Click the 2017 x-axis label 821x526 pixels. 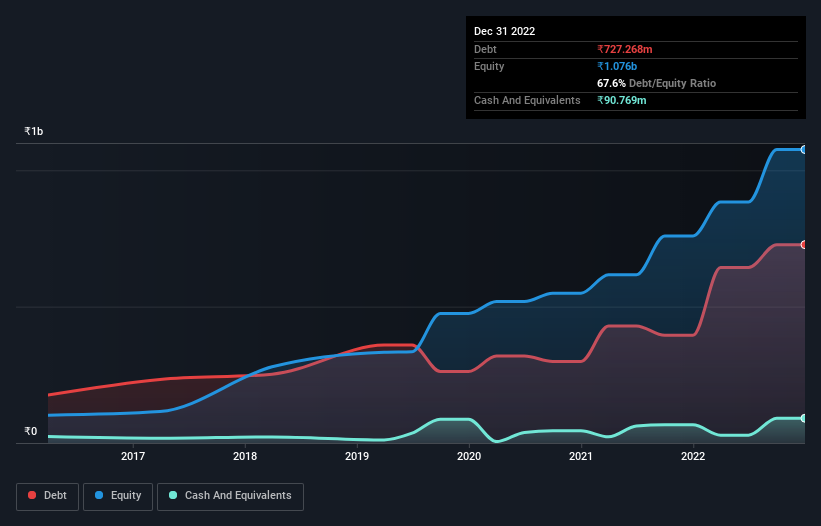pos(133,456)
